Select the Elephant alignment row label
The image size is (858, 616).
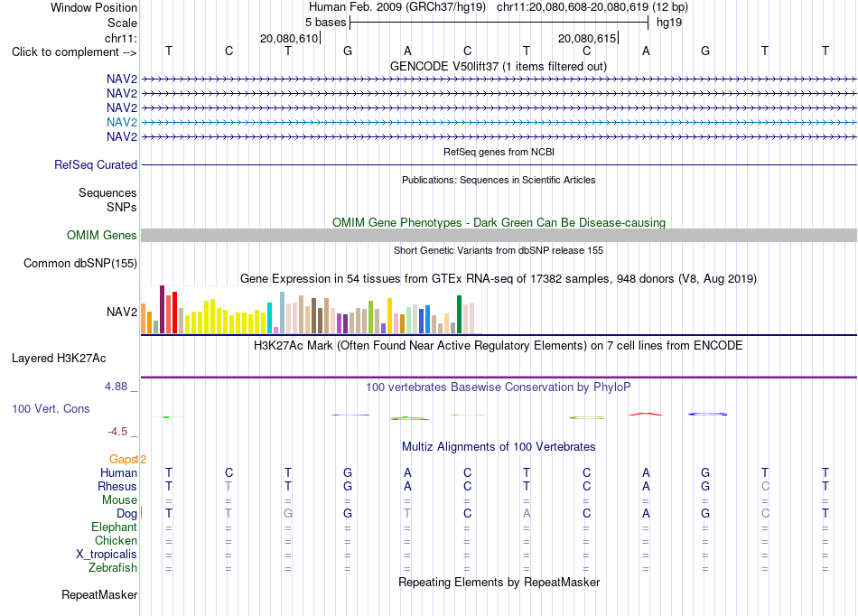tap(114, 527)
